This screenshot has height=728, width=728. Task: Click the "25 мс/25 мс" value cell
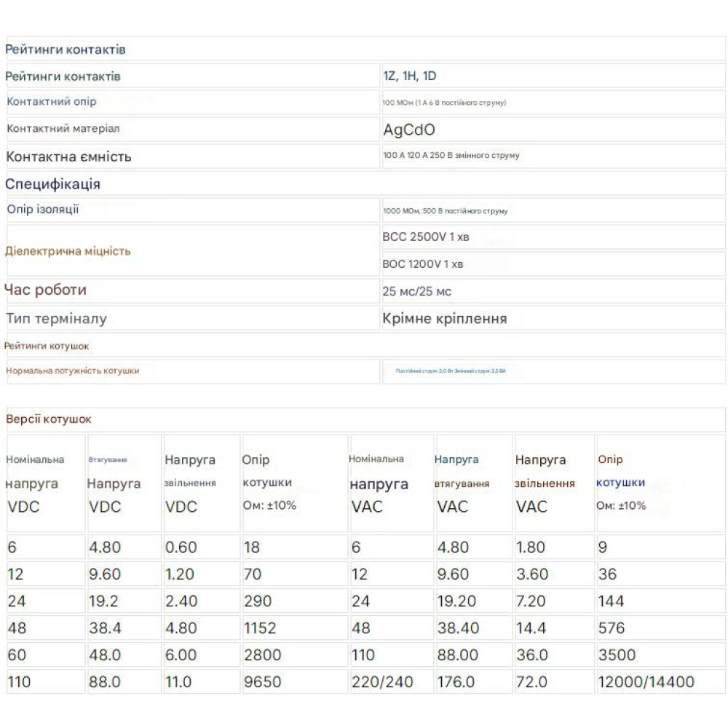(417, 292)
